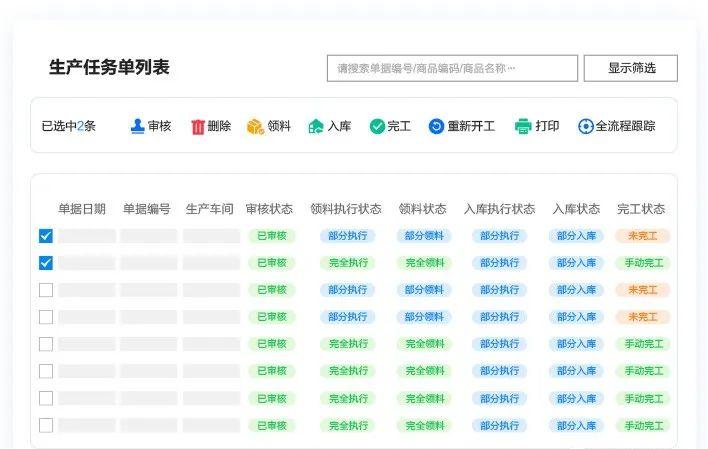This screenshot has height=449, width=708.
Task: Click the 删除 trash can icon
Action: pyautogui.click(x=198, y=126)
